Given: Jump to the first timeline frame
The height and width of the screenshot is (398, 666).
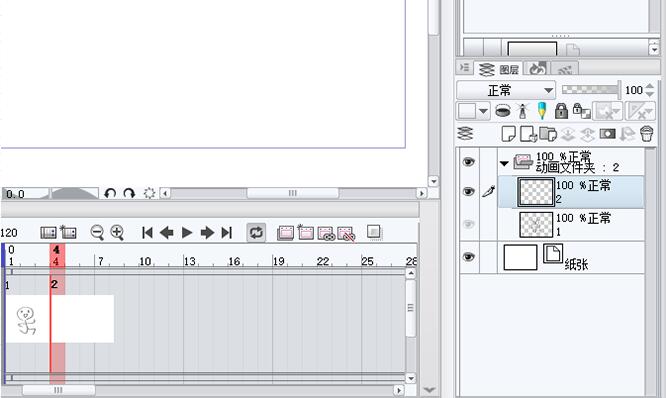Looking at the screenshot, I should (147, 232).
